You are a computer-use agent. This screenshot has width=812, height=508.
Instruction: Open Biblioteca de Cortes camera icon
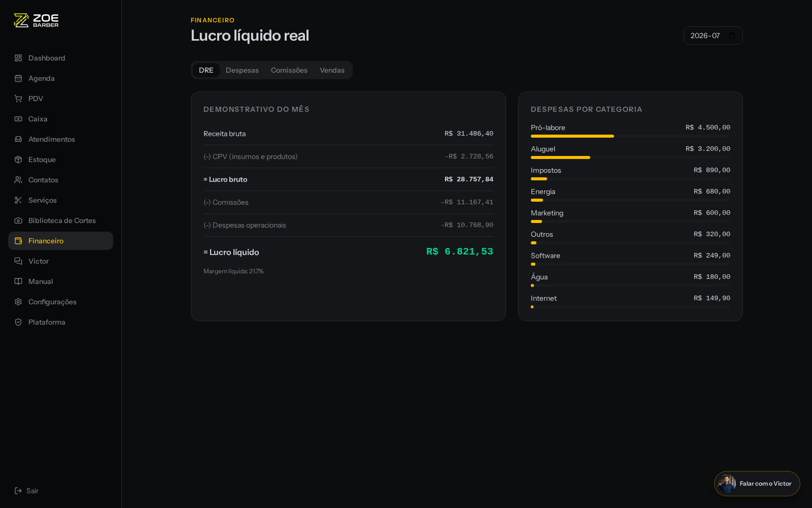click(x=18, y=220)
